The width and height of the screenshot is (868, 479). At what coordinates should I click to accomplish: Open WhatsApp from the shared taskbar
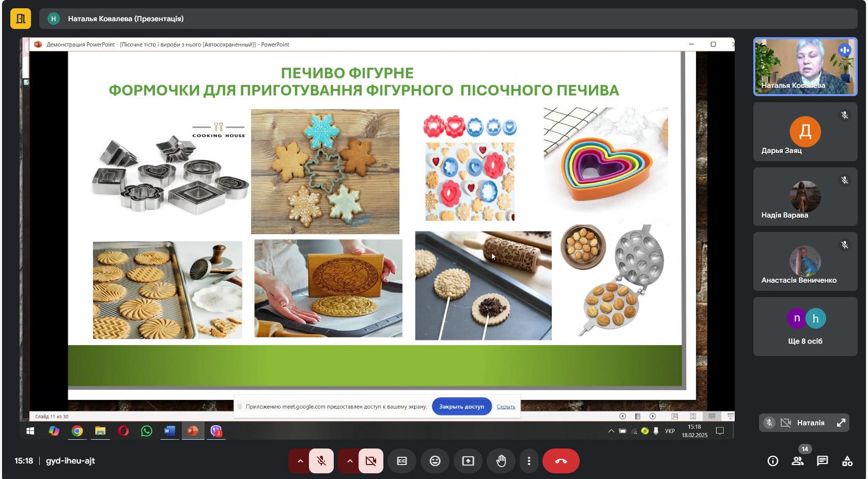(147, 431)
